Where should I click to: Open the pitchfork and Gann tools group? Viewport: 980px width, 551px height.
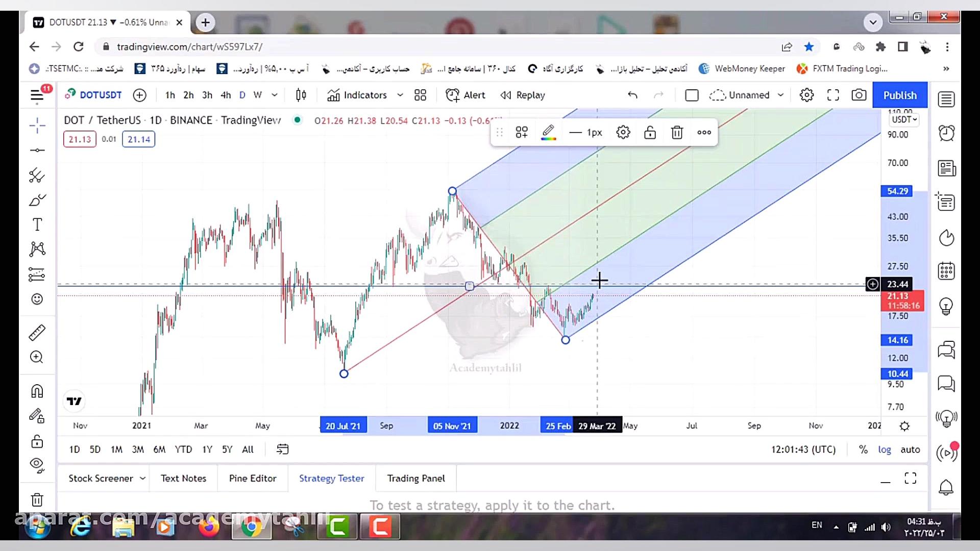(37, 175)
